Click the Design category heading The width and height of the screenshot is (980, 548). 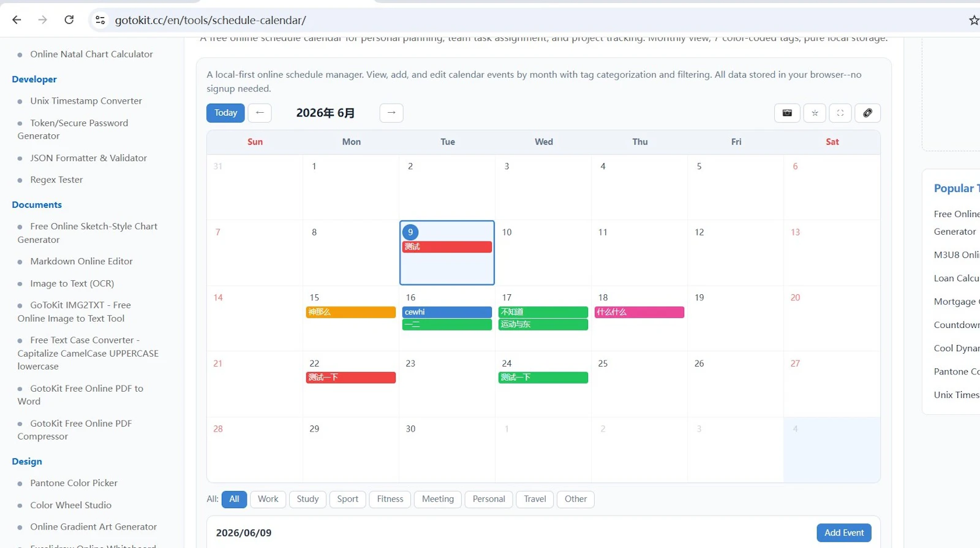pyautogui.click(x=27, y=462)
